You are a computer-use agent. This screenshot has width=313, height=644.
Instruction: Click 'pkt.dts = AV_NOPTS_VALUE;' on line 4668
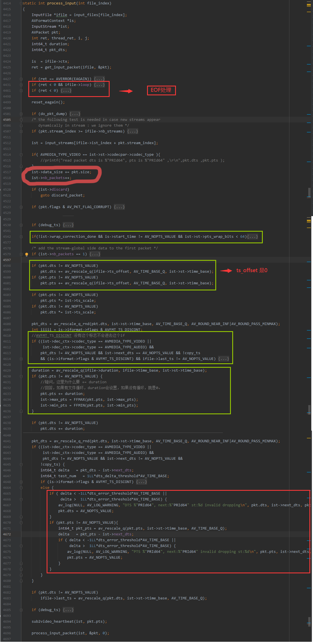coord(86,511)
